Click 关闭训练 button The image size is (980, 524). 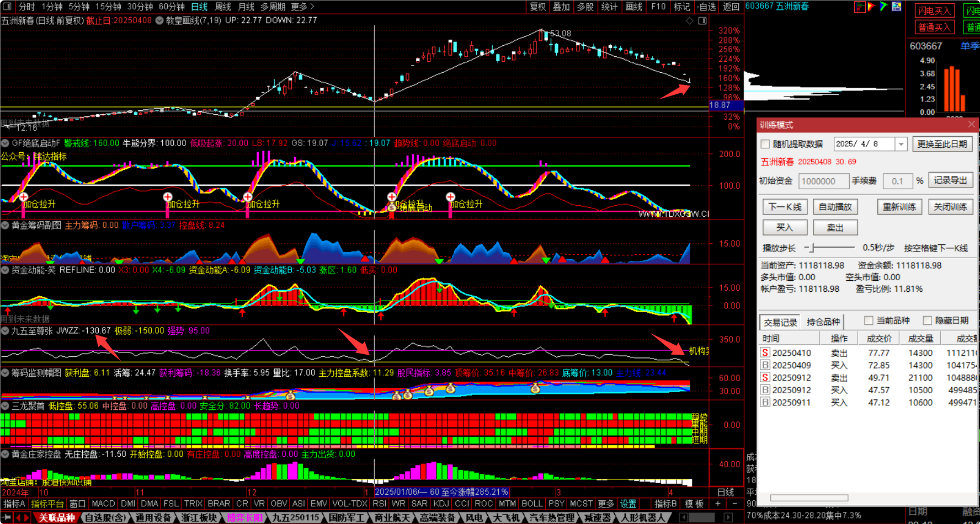click(950, 207)
